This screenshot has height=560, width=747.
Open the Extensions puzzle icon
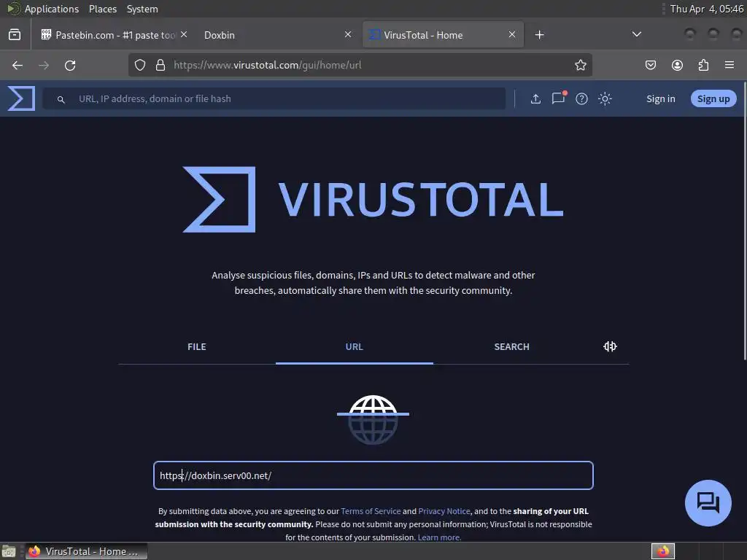click(x=703, y=65)
